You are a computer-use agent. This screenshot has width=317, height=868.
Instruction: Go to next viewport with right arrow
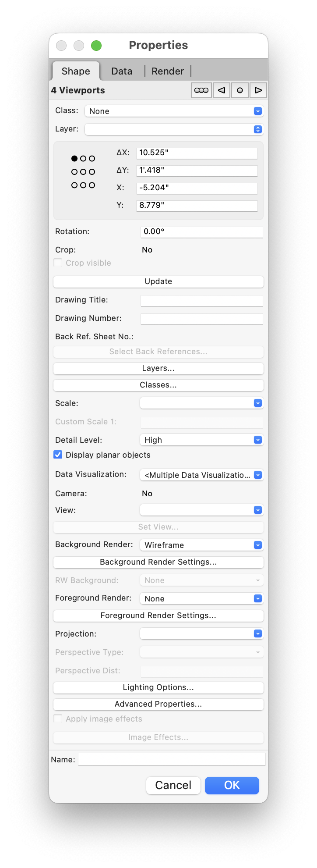click(x=258, y=90)
